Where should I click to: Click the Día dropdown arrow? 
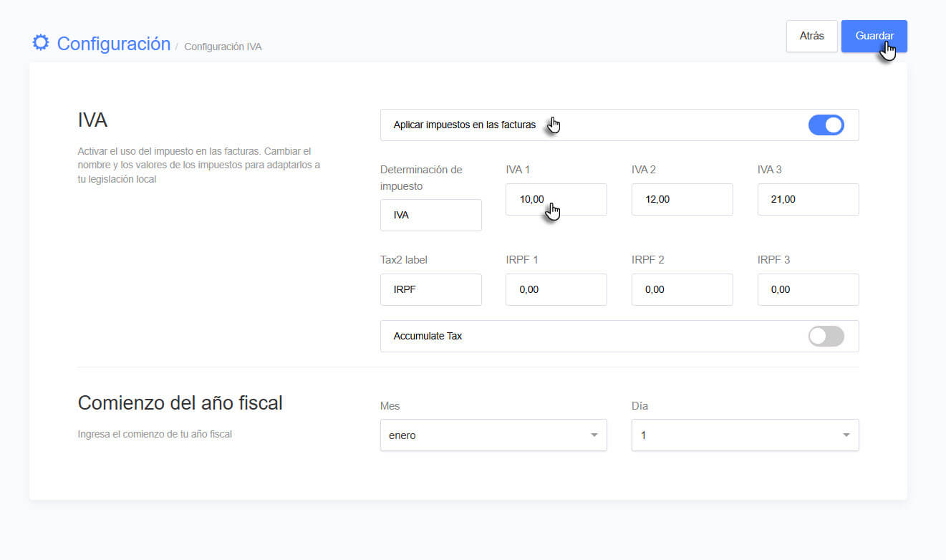(846, 435)
